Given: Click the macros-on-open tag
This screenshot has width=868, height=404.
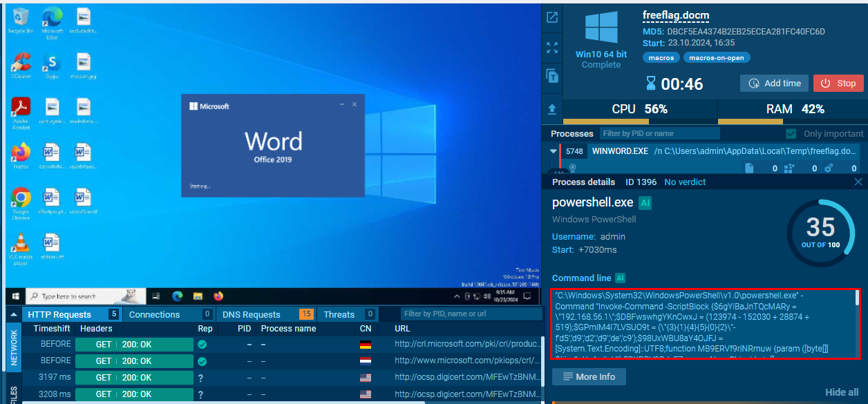Looking at the screenshot, I should tap(717, 58).
